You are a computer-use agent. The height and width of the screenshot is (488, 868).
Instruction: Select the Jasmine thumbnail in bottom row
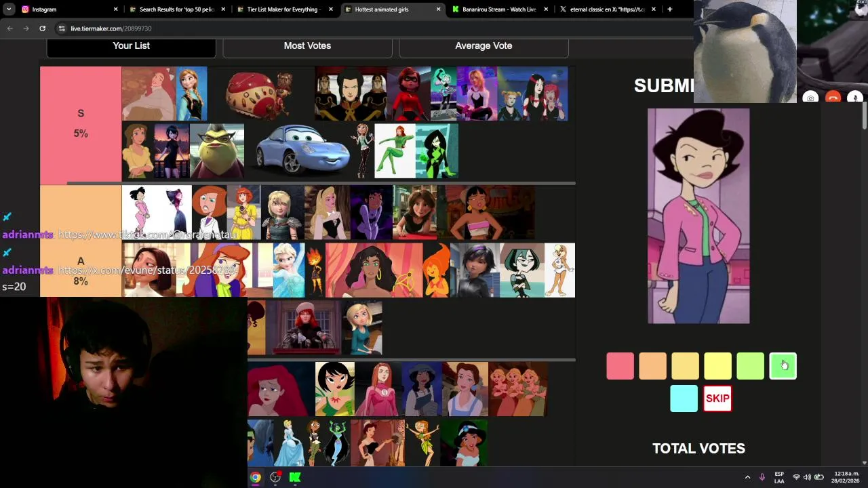464,443
